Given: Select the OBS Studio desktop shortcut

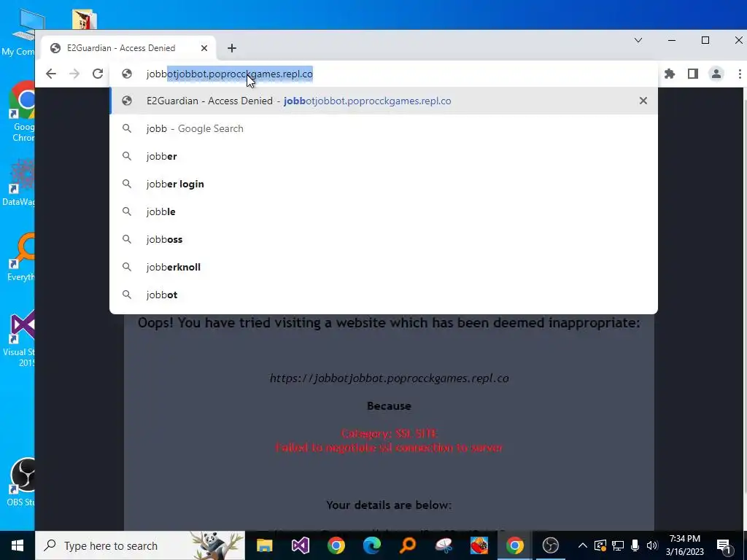Looking at the screenshot, I should click(x=20, y=482).
